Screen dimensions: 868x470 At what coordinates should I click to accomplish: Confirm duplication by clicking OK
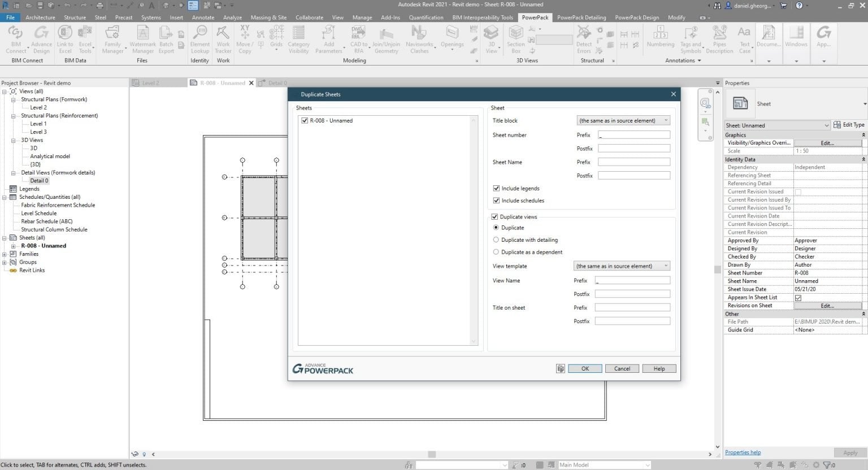pos(585,368)
